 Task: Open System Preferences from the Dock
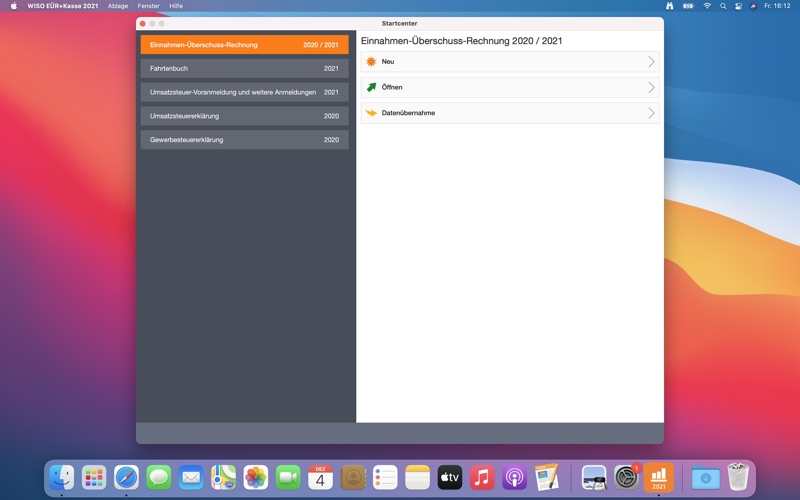click(627, 478)
